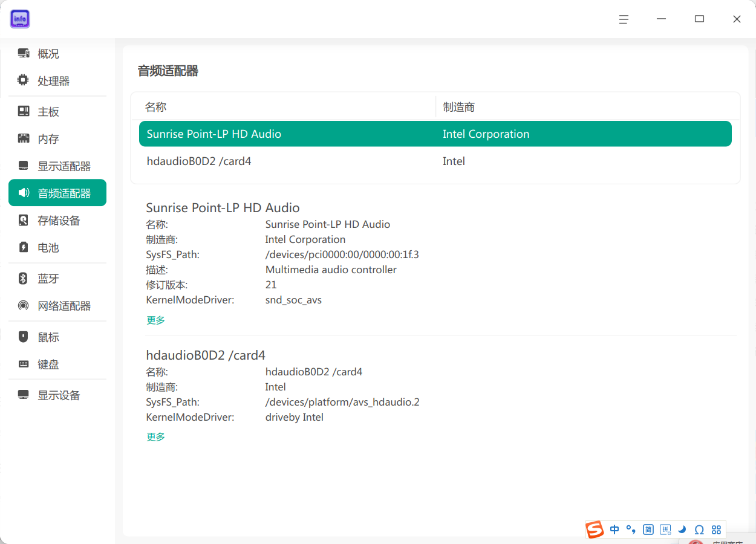Click the Sogou input method logo

tap(595, 529)
